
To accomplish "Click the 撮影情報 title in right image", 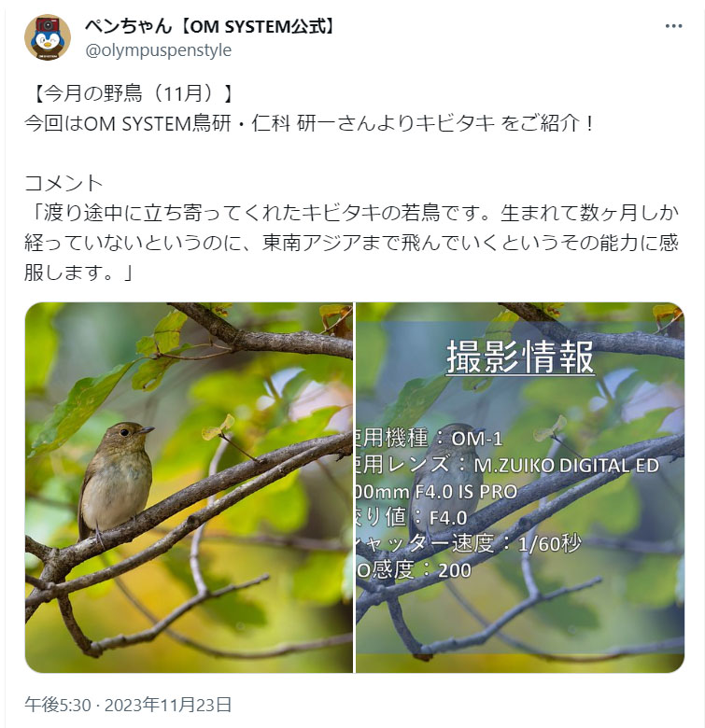I will [x=520, y=357].
